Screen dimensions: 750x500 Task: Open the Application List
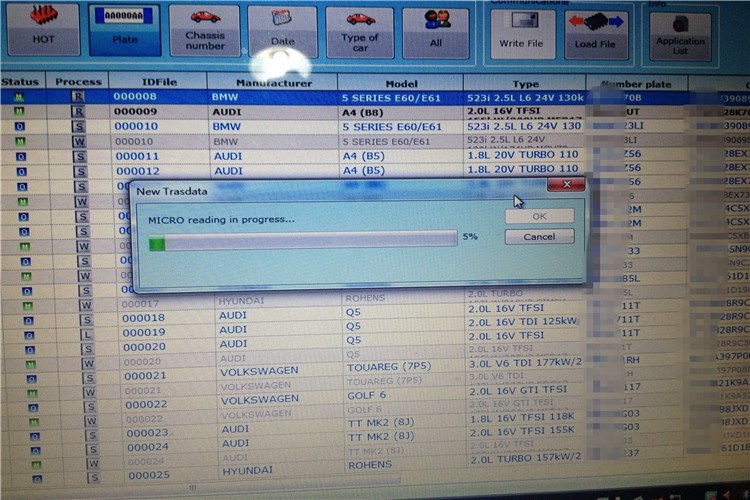pyautogui.click(x=680, y=36)
